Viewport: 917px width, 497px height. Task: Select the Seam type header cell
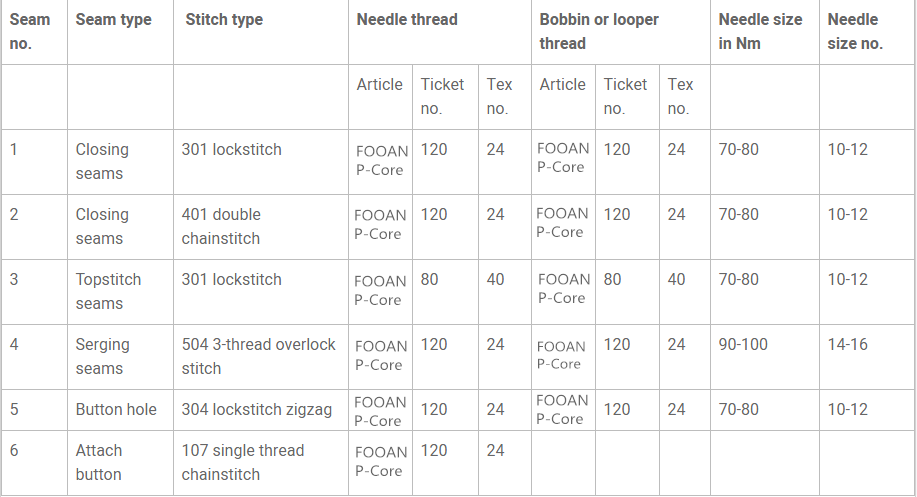tap(120, 32)
